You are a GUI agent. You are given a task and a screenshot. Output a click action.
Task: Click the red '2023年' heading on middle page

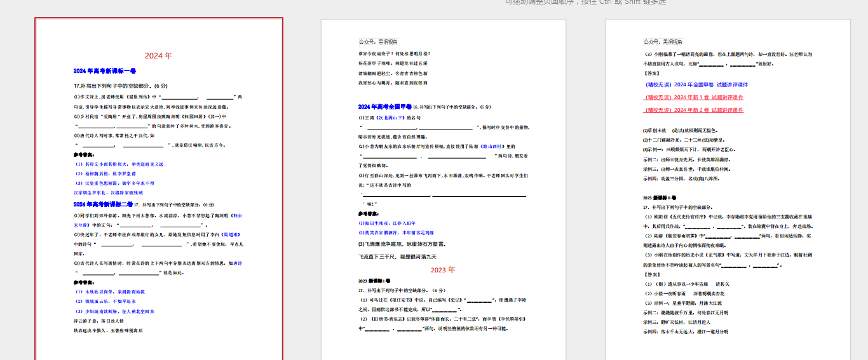pos(444,270)
